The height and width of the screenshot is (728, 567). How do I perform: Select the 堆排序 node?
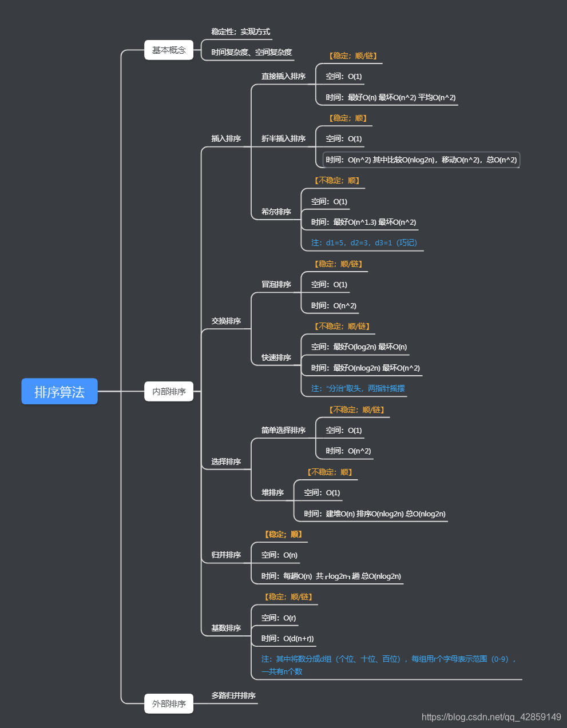click(x=273, y=493)
